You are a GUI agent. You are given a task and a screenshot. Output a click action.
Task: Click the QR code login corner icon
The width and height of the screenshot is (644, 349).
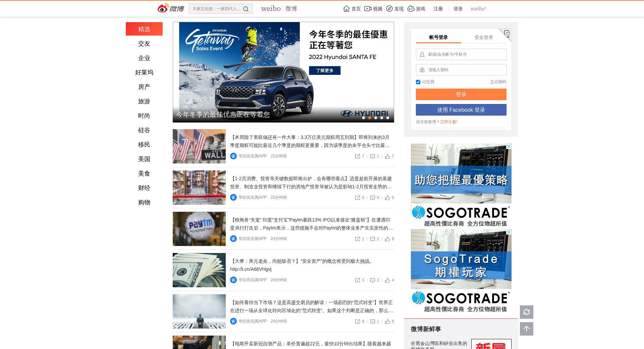click(x=507, y=33)
